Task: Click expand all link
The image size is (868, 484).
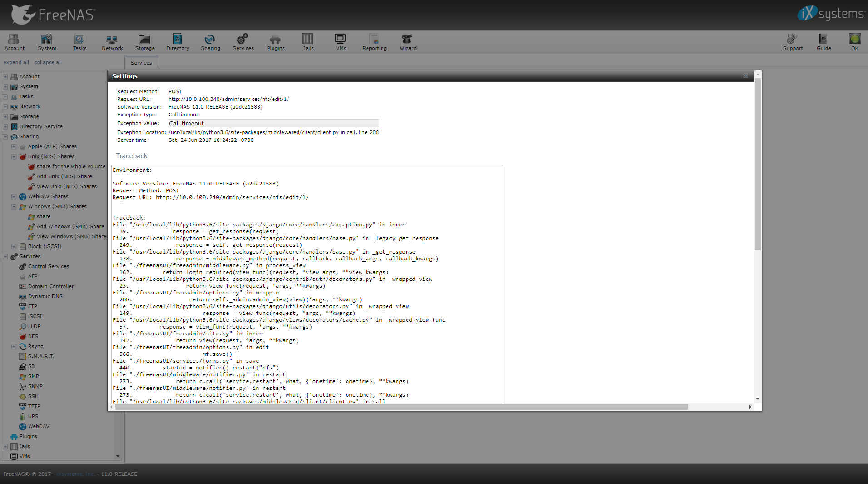Action: (x=16, y=62)
